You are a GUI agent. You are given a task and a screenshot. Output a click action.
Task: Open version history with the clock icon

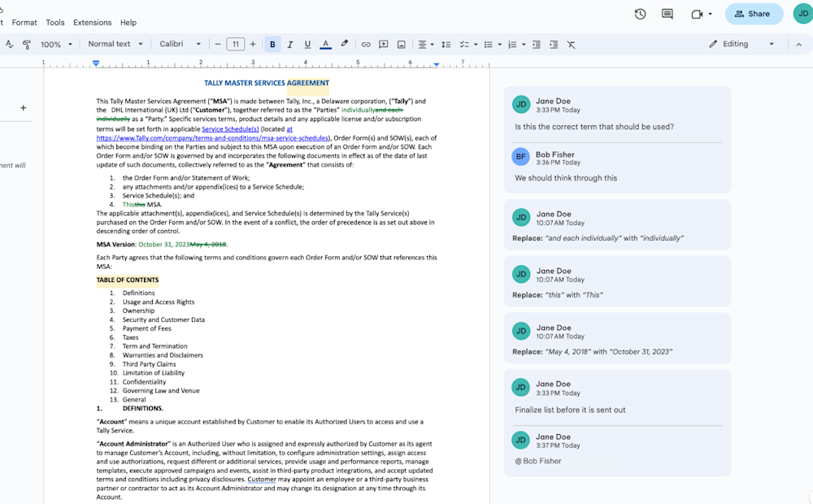tap(640, 14)
